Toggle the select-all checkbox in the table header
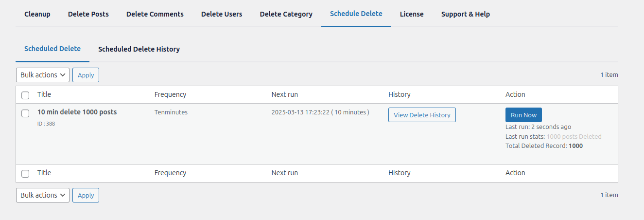 pos(26,95)
